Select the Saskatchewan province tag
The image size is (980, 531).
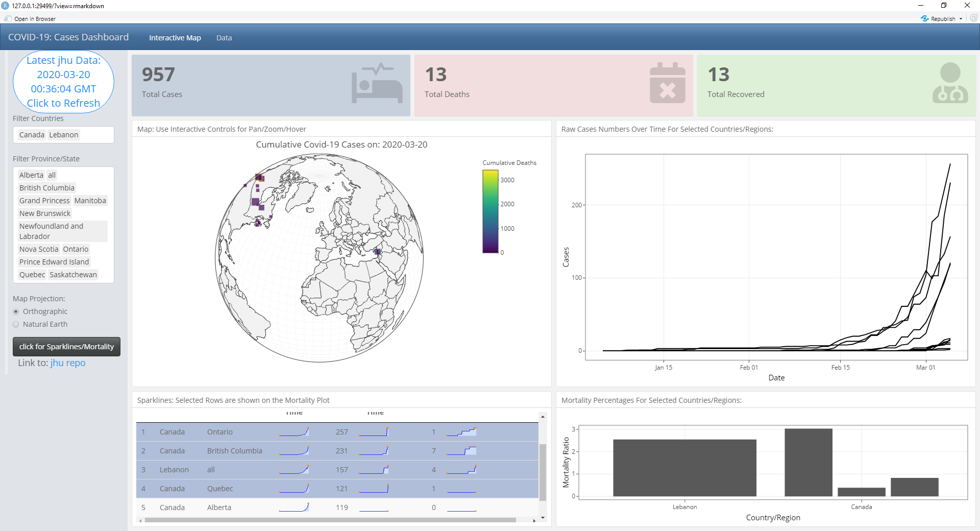coord(73,275)
